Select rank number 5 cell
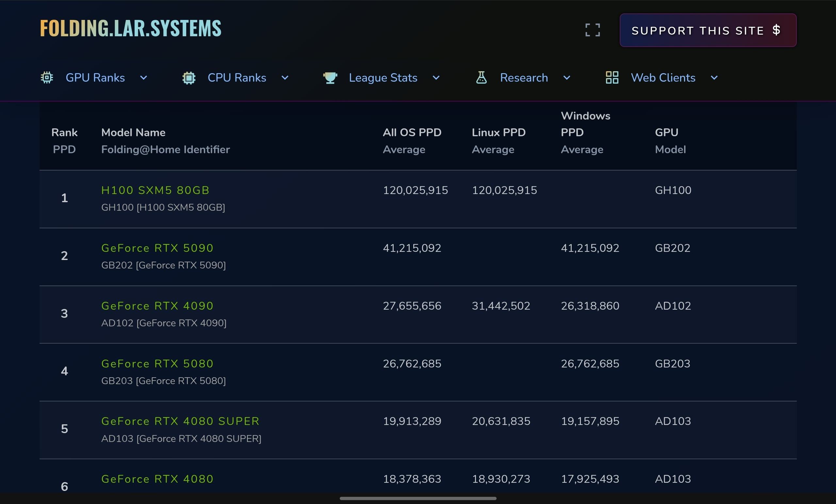 click(64, 429)
